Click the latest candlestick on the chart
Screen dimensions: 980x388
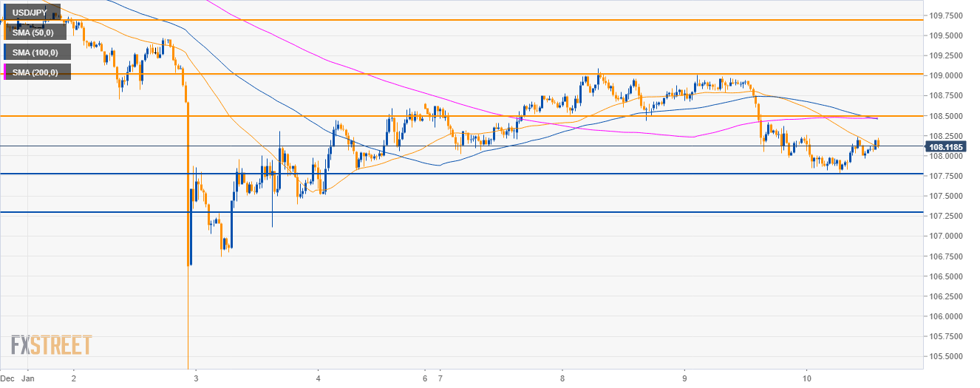(x=878, y=143)
